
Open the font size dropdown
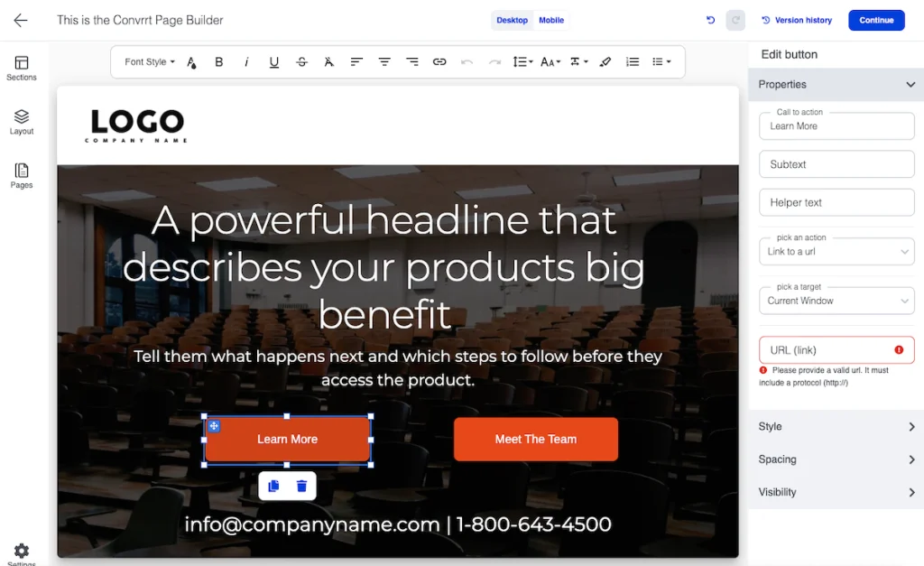550,62
